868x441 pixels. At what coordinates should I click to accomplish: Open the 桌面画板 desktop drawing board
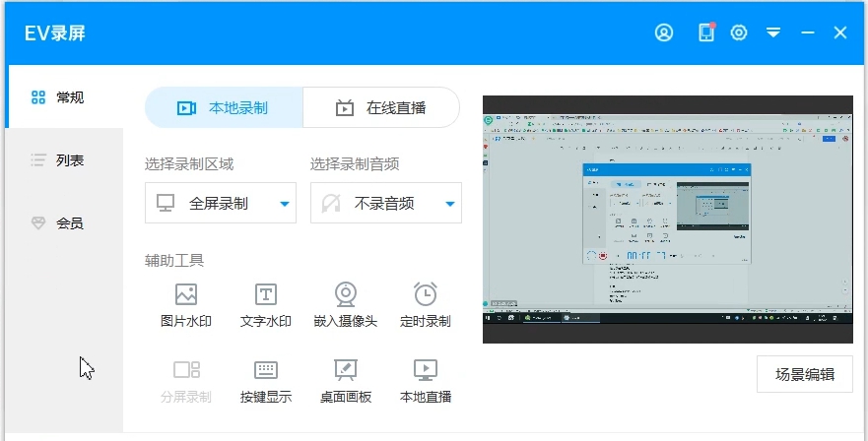tap(346, 381)
